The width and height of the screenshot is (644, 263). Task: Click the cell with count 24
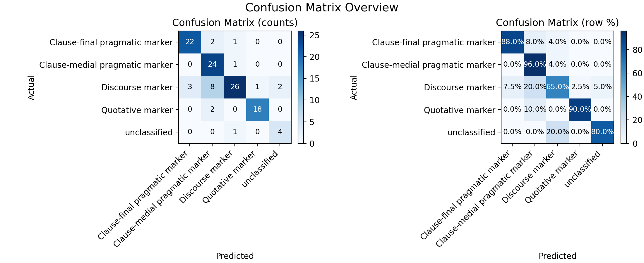(212, 64)
